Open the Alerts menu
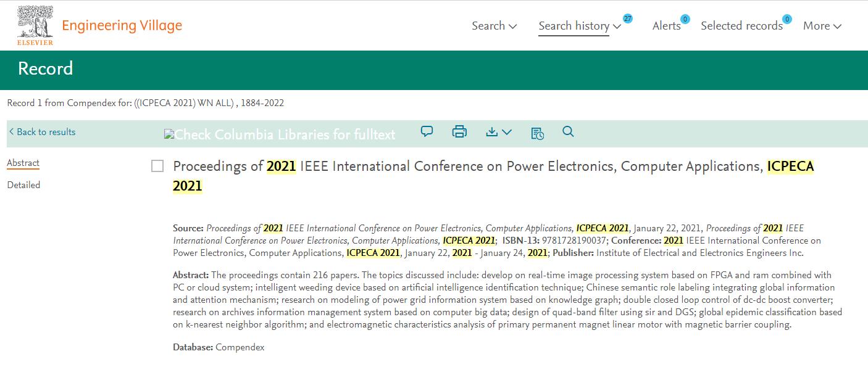Viewport: 868px width, 383px height. coord(666,26)
